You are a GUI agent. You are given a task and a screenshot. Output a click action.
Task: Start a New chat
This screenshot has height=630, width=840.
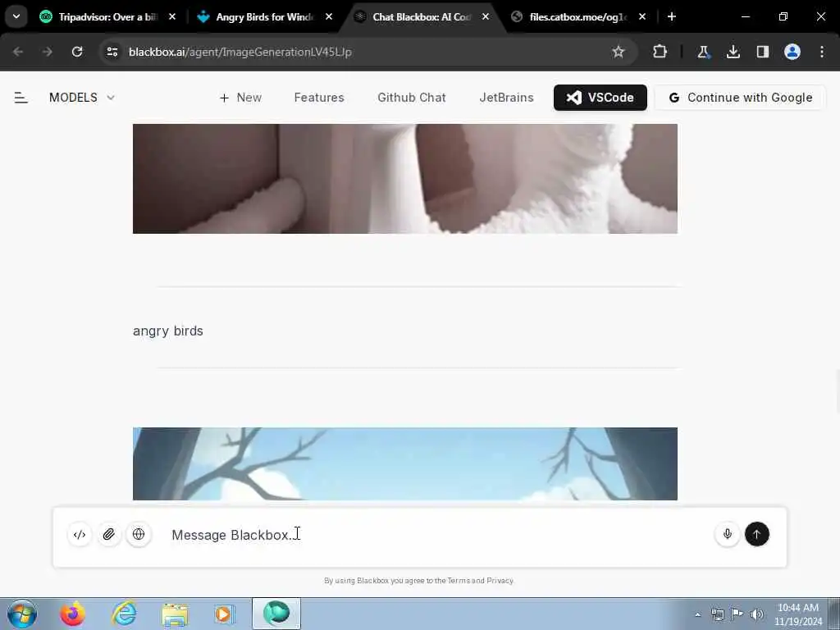click(240, 98)
